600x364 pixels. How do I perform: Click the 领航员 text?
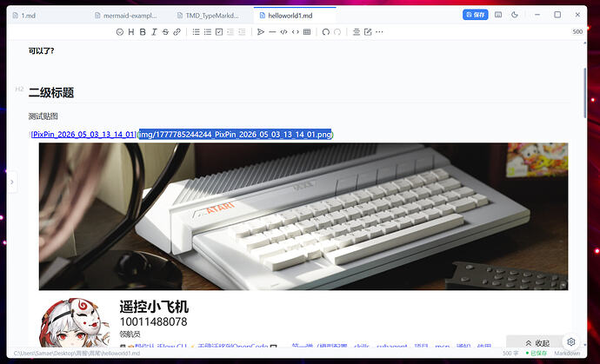pos(130,334)
